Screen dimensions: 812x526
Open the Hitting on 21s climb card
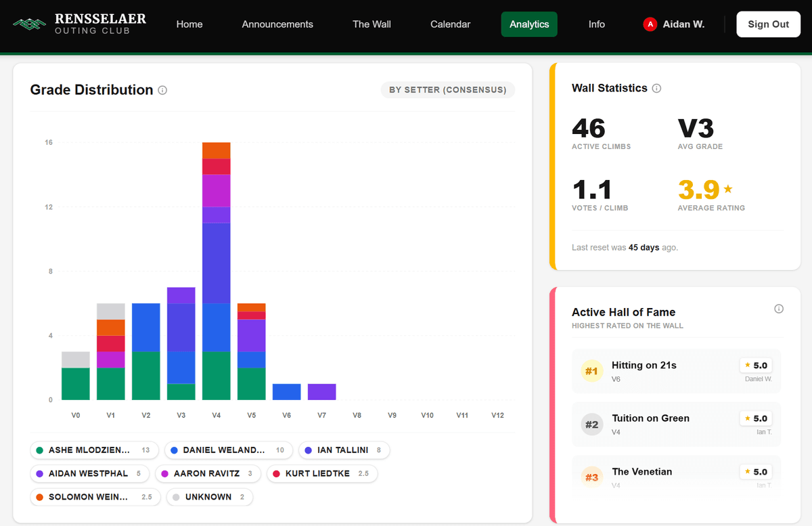click(x=676, y=371)
